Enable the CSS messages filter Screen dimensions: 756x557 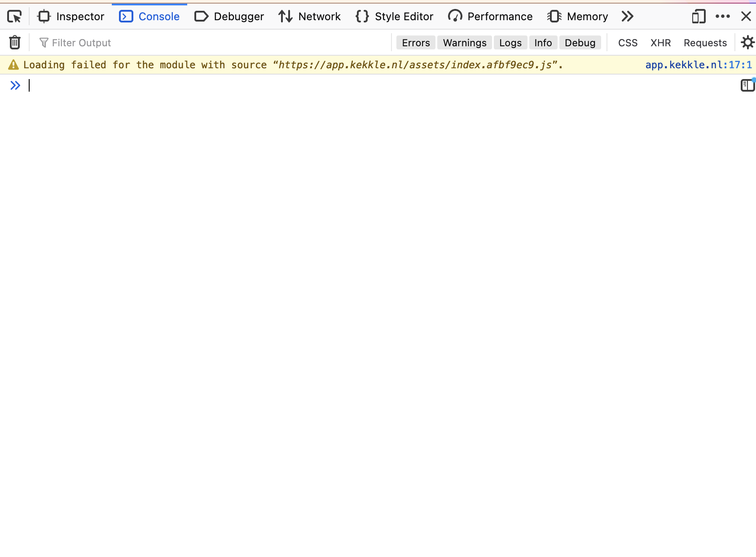(627, 42)
